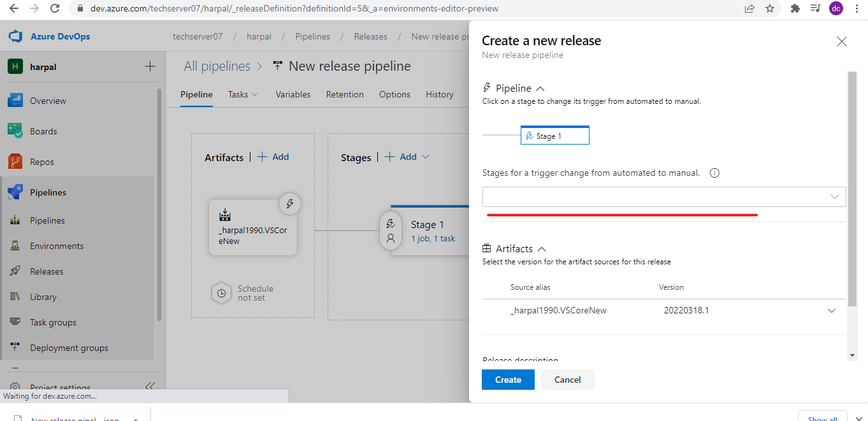The image size is (868, 421).
Task: Select the Pipelines section header in sidebar
Action: (48, 192)
